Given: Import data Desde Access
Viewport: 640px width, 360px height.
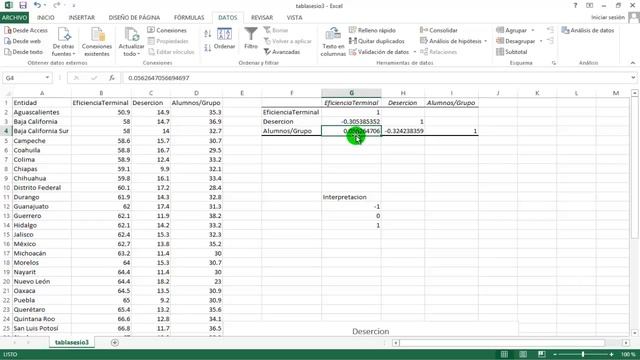Looking at the screenshot, I should pyautogui.click(x=26, y=30).
